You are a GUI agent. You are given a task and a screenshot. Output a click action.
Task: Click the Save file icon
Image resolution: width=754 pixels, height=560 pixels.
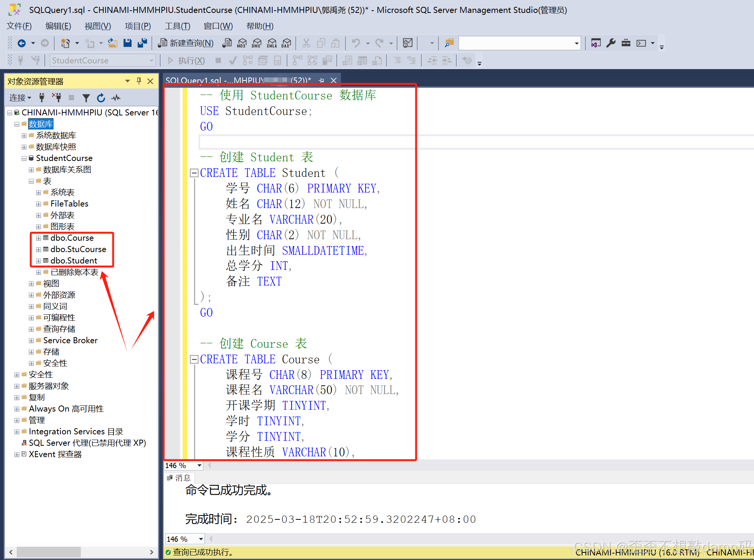(128, 43)
